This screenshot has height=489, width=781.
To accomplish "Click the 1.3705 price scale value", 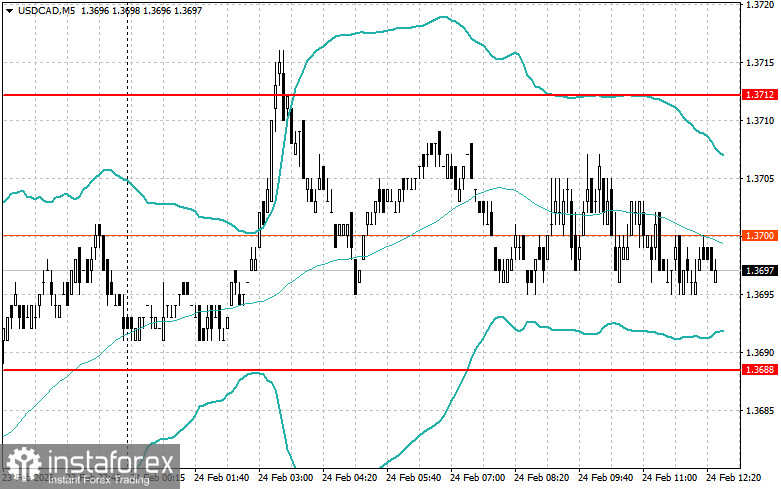I will click(760, 179).
